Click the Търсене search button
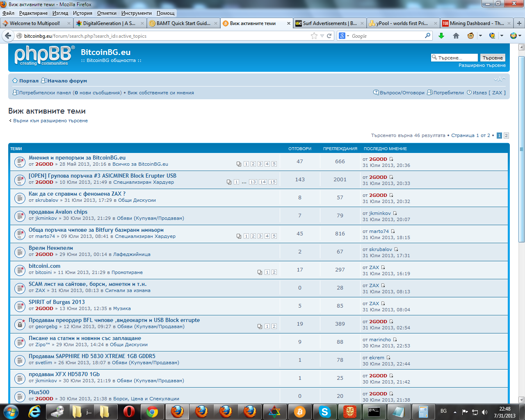Screen dimensions: 525x420 click(492, 58)
